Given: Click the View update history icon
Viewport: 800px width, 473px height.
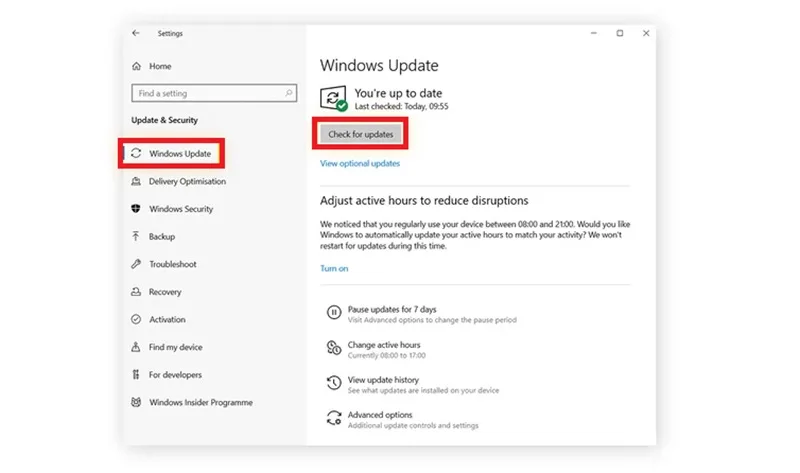Looking at the screenshot, I should (334, 383).
